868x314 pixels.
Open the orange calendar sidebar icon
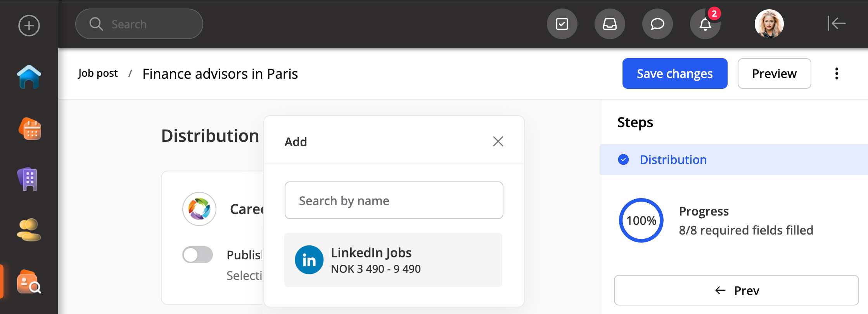tap(30, 129)
